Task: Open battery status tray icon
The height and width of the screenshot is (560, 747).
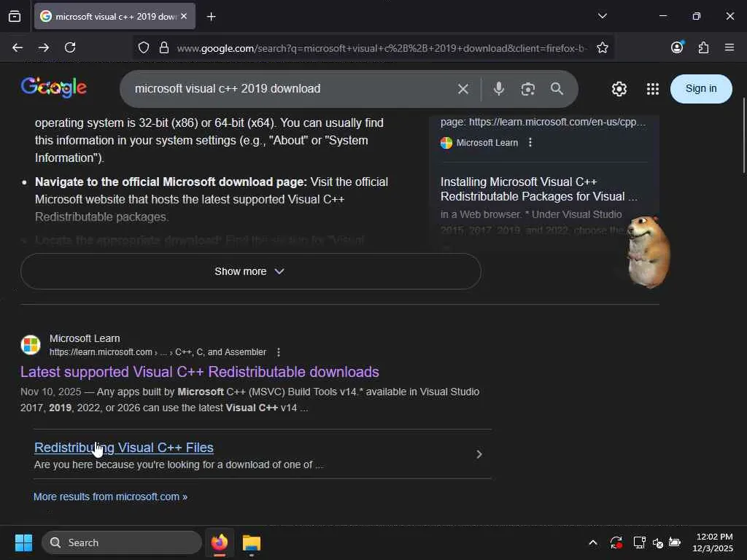Action: tap(675, 542)
